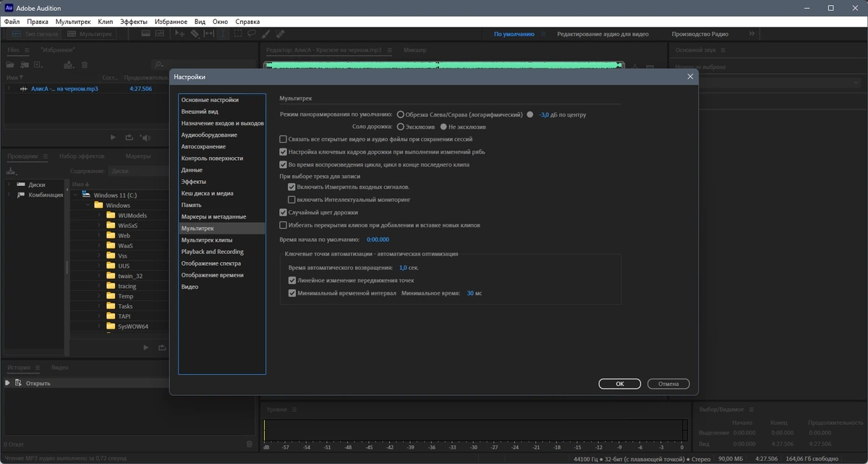
Task: Click the trash icon in Files panel
Action: [85, 64]
